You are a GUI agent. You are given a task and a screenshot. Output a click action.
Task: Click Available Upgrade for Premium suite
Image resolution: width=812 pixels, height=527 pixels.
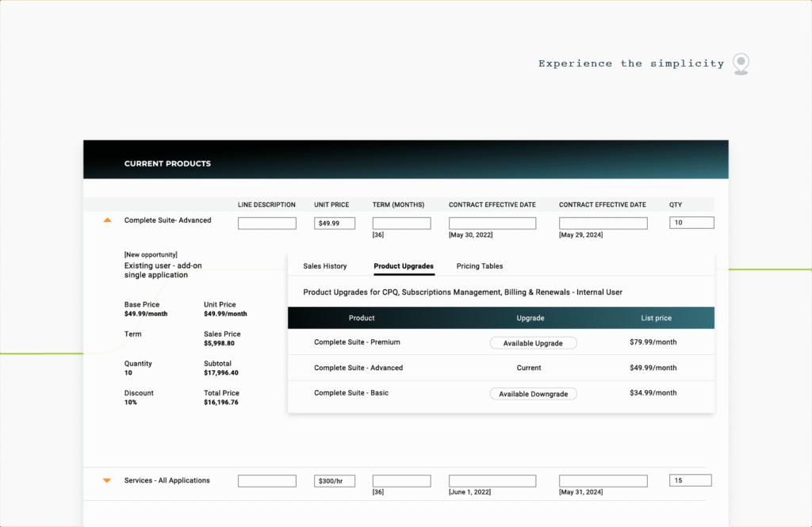click(533, 343)
